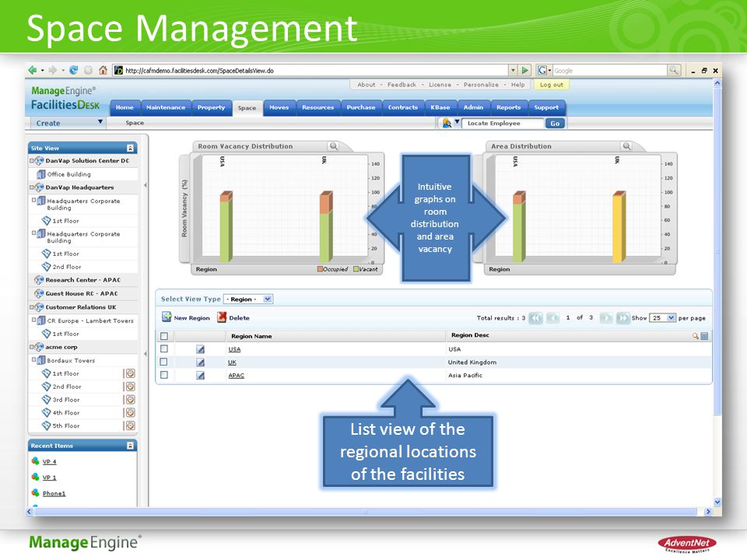Screen dimensions: 747x560
Task: Go to next page pagination icon
Action: tap(606, 318)
